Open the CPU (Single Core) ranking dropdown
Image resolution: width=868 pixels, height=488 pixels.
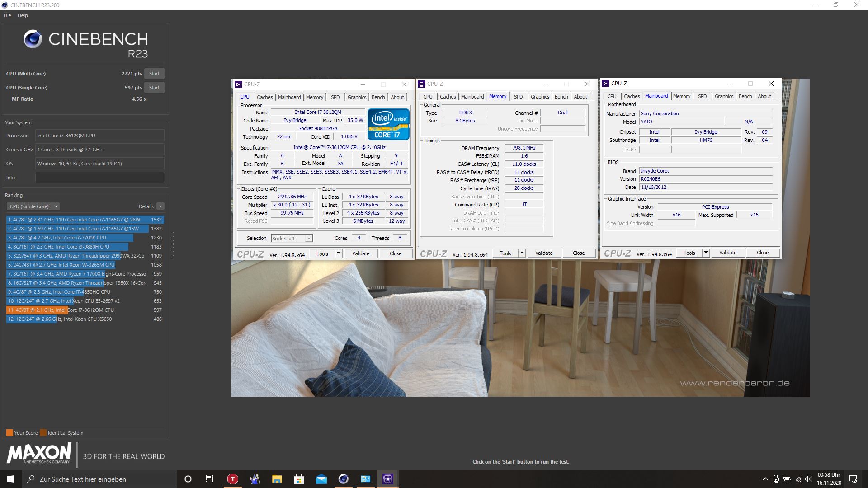click(x=33, y=206)
